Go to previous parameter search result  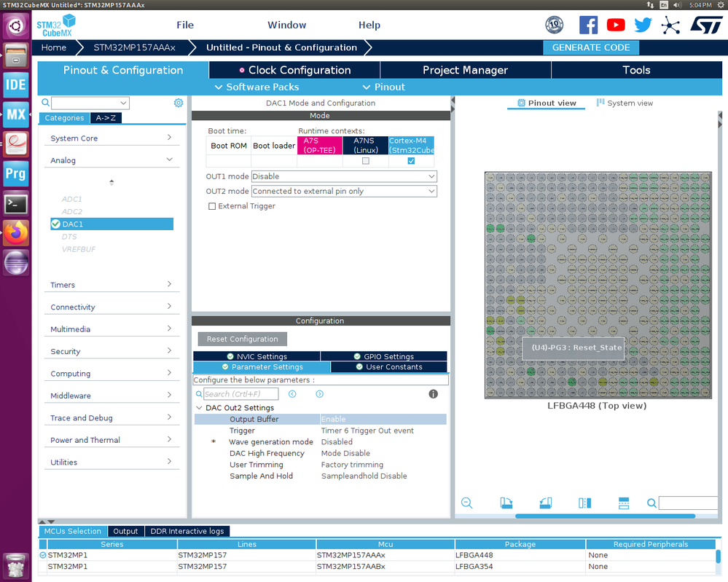click(292, 394)
